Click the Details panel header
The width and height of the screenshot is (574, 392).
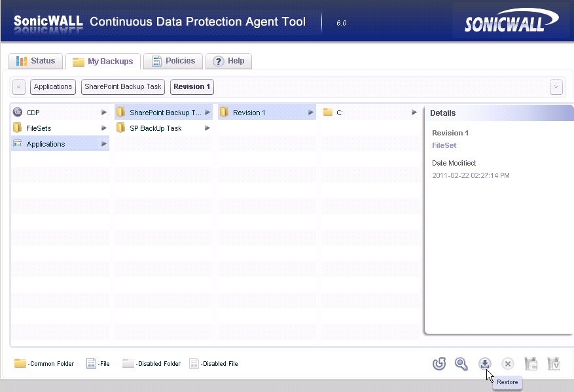[x=499, y=113]
